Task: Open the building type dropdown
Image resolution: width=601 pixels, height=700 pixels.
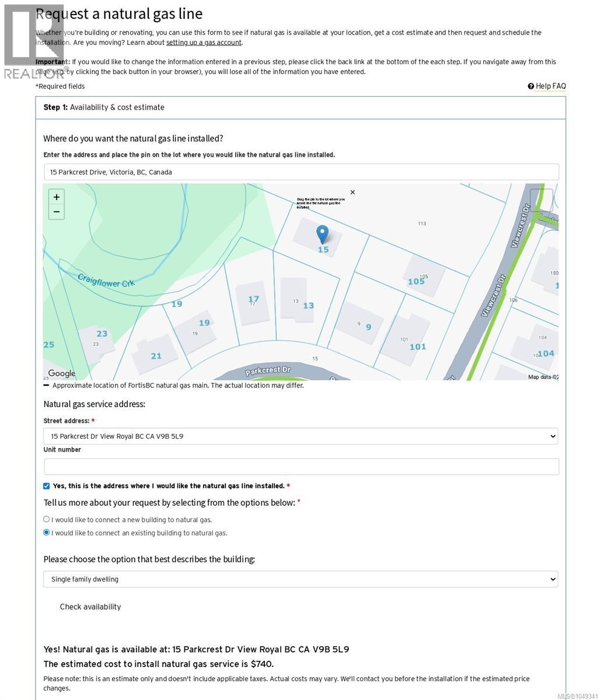Action: [301, 579]
